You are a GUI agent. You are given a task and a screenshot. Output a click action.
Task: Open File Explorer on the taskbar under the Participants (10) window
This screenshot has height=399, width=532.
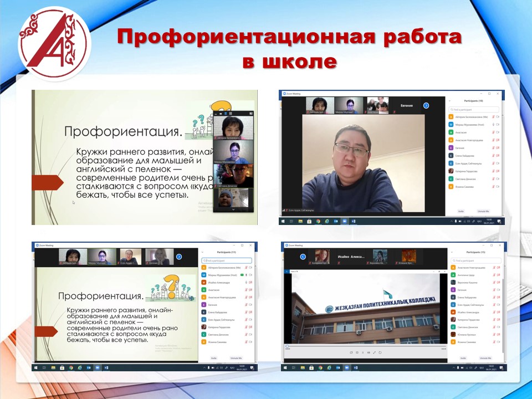pyautogui.click(x=300, y=221)
